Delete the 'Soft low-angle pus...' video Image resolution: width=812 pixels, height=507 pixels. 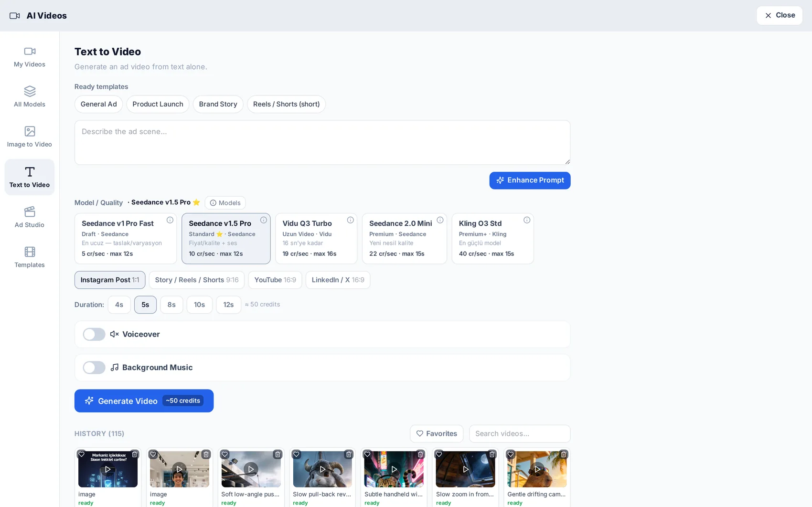[x=278, y=454]
